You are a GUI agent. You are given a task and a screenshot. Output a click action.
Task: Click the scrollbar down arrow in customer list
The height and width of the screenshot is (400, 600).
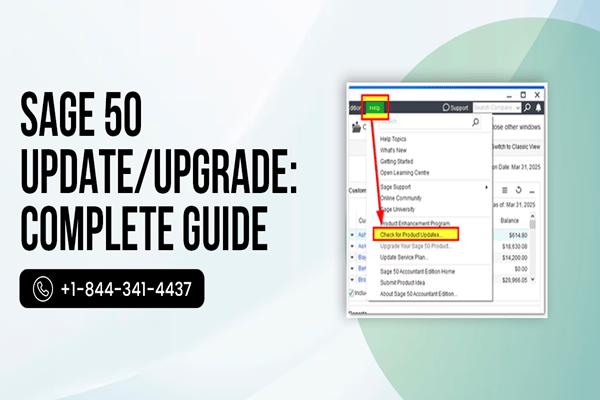click(x=532, y=280)
